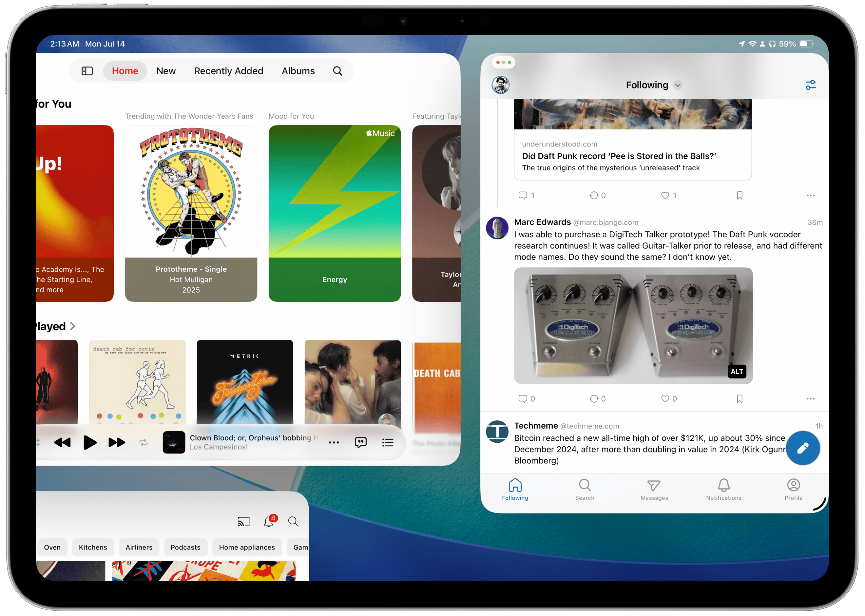
Task: Open Techmeme profile name link
Action: point(536,426)
